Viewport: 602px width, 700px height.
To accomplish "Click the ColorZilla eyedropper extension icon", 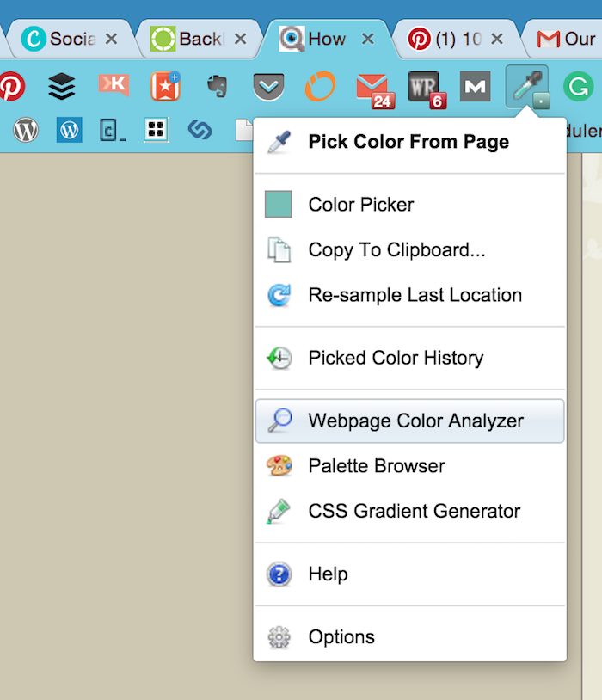I will [x=526, y=86].
